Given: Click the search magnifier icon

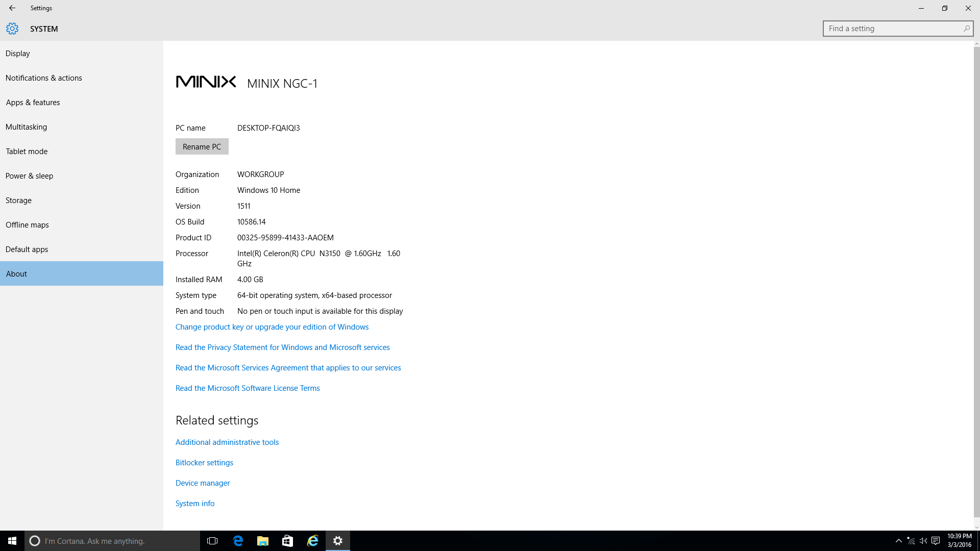Looking at the screenshot, I should click(966, 29).
